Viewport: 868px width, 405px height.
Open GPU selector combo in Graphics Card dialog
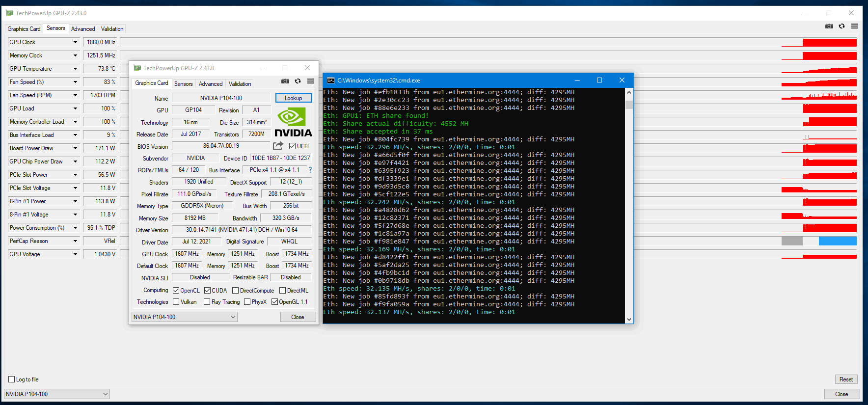185,317
